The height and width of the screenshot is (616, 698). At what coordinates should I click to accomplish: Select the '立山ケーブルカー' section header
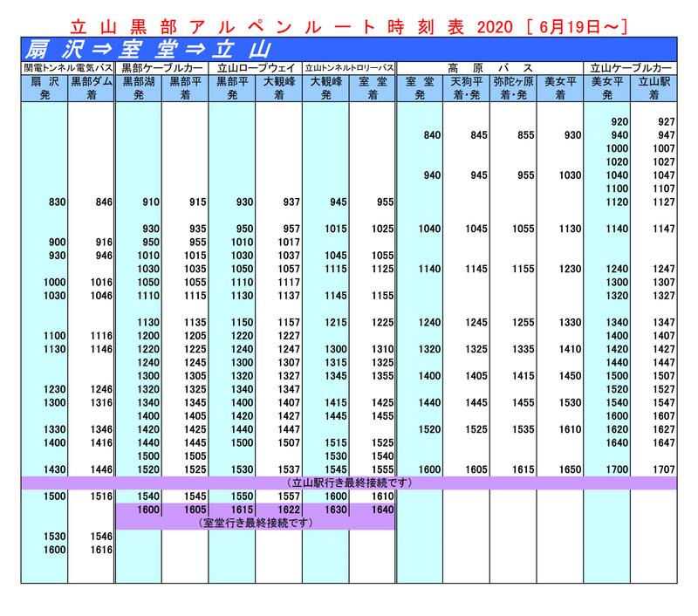point(631,68)
